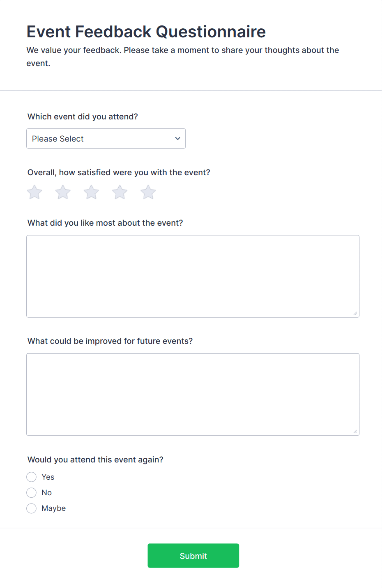Click the "Event Feedback Questionnaire" heading

click(146, 31)
